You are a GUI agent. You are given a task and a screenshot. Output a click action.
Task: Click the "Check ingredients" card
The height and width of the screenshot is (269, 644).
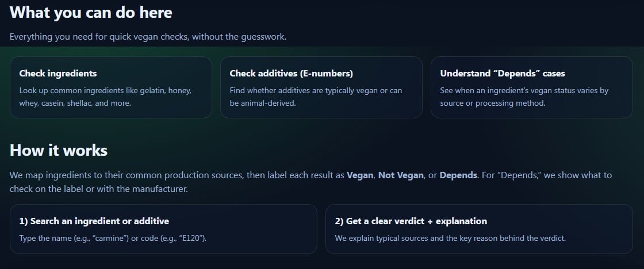click(x=110, y=87)
